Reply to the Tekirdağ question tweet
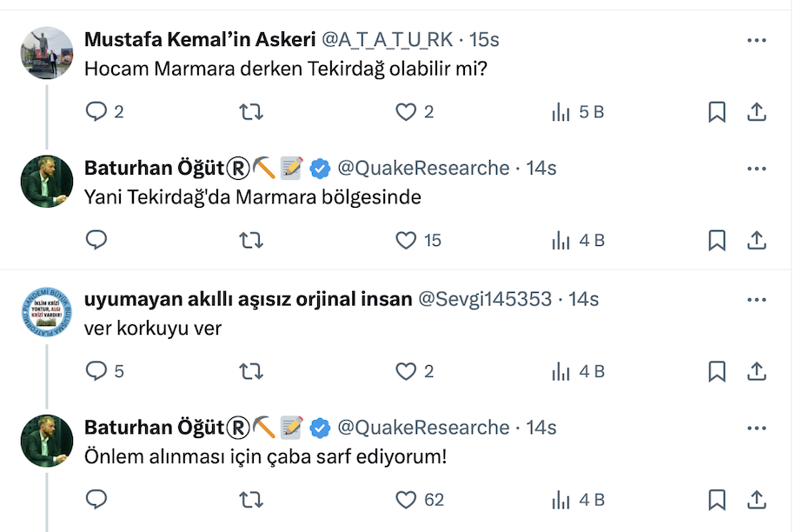 point(96,111)
